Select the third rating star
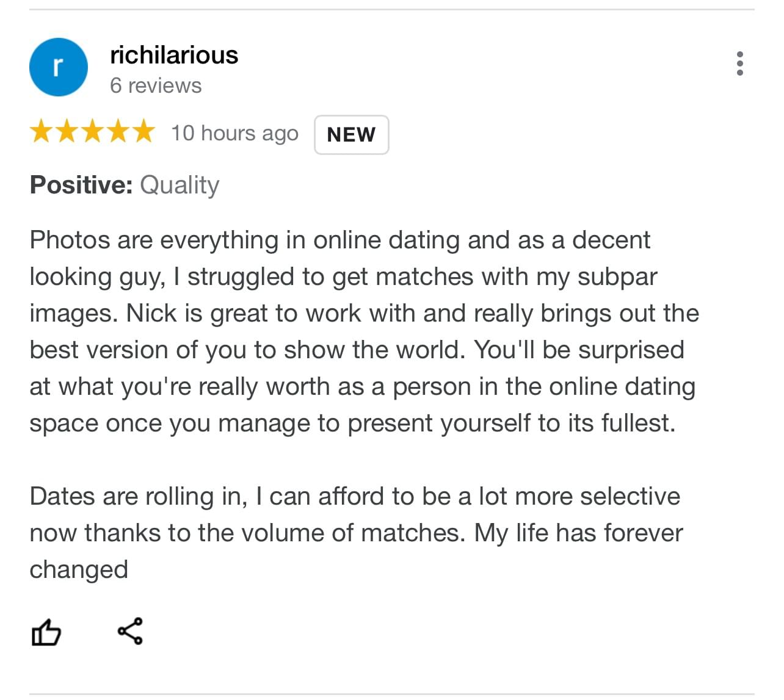The height and width of the screenshot is (700, 784). tap(93, 132)
